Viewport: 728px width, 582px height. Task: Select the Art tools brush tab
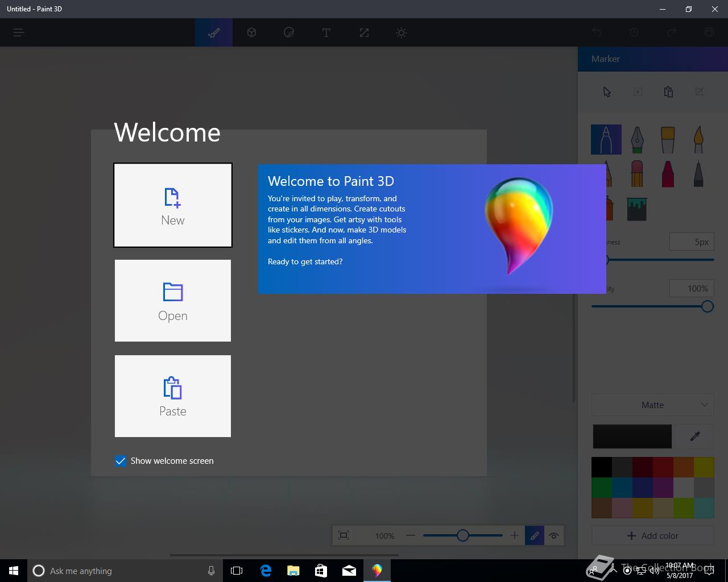[x=214, y=33]
